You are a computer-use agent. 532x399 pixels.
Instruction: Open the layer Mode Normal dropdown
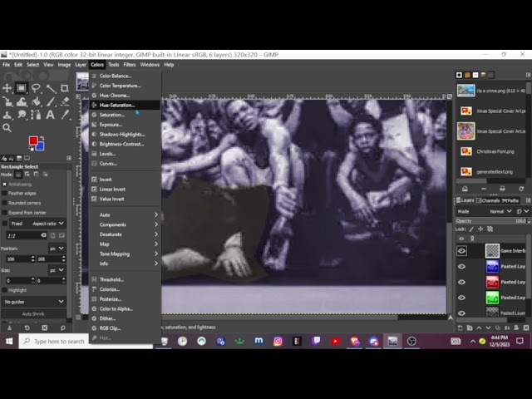[x=484, y=211]
